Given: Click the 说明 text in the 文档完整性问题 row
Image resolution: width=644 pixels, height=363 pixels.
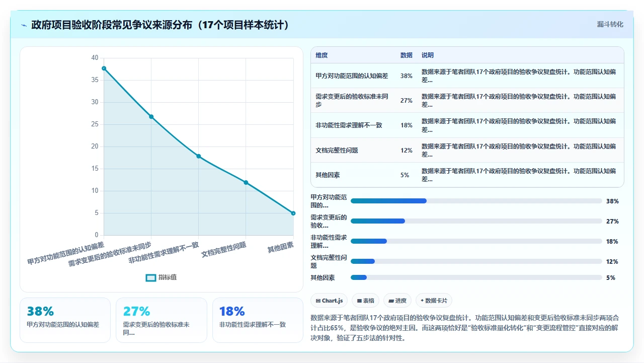Looking at the screenshot, I should coord(519,150).
